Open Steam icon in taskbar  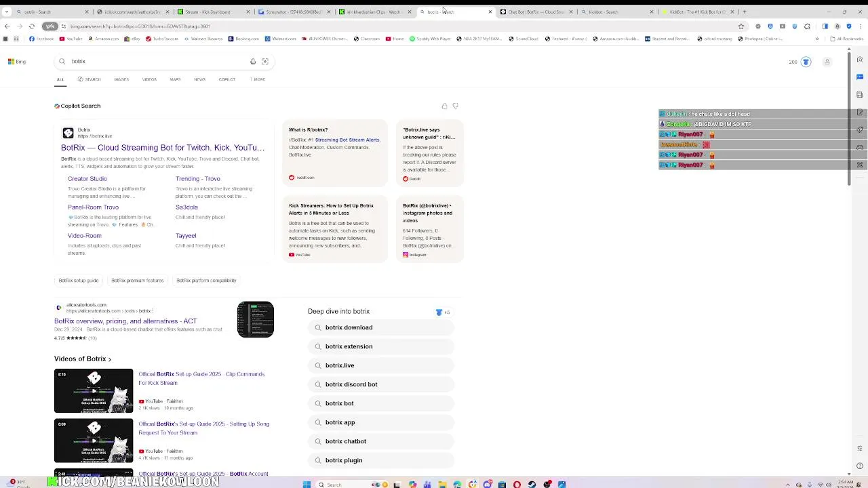click(x=532, y=484)
